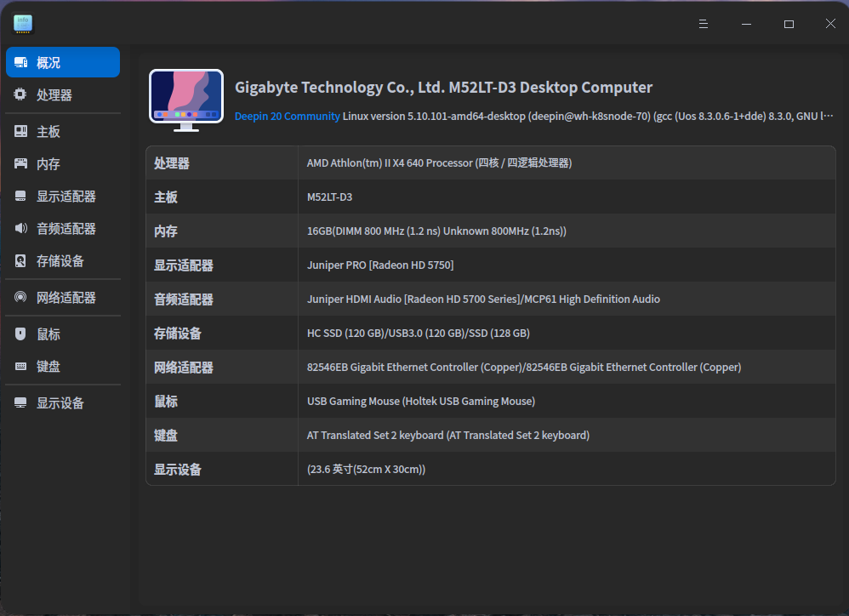This screenshot has width=849, height=616.
Task: Click the 键盘 row label in table
Action: point(166,436)
